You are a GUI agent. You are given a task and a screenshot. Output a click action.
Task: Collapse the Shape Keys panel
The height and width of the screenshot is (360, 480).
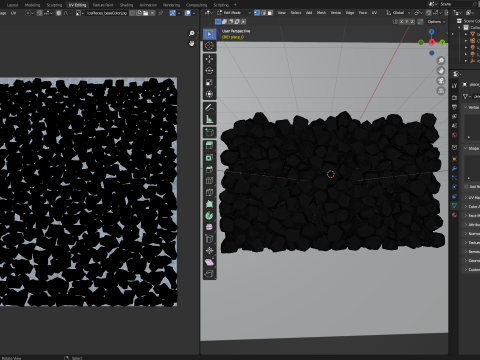471,148
